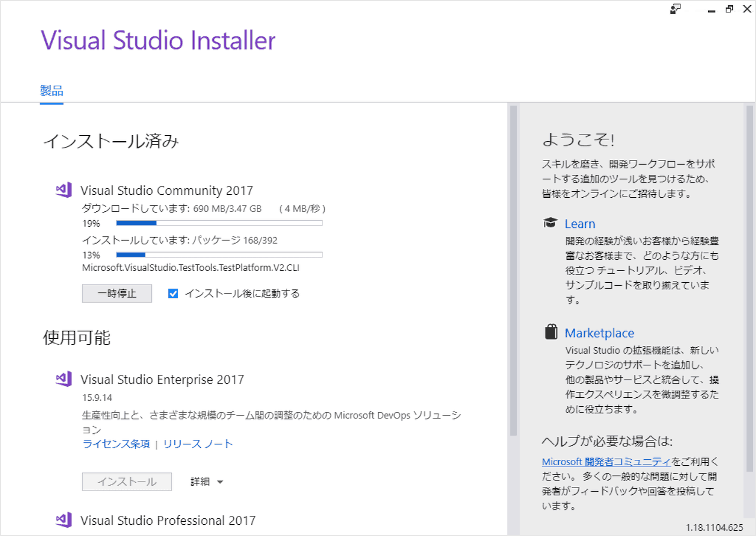Minimize the installer window

point(712,9)
